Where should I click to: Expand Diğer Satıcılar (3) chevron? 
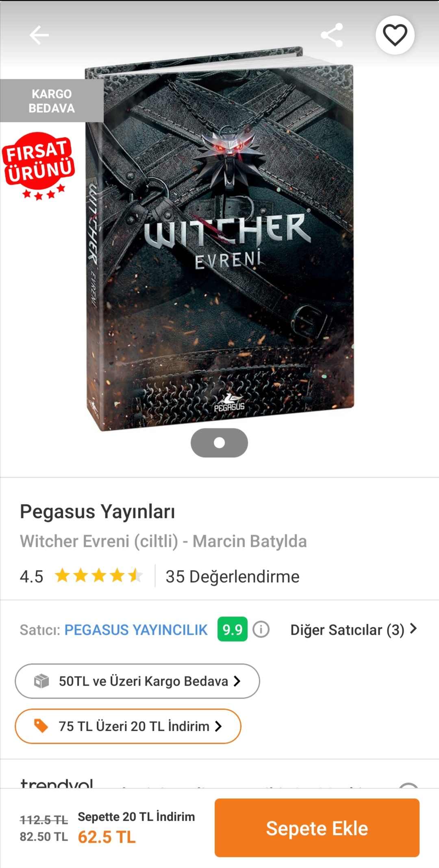coord(413,629)
